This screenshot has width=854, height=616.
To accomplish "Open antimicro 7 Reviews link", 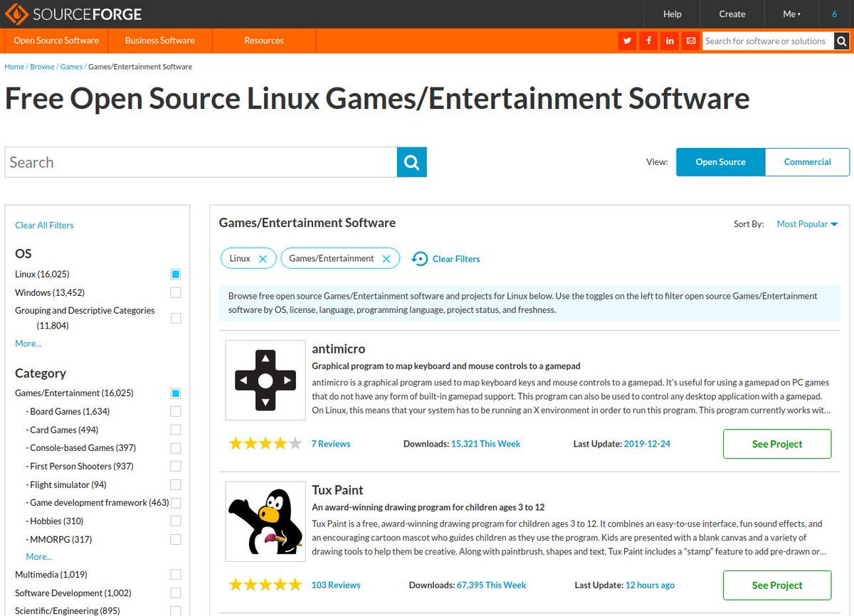I will (331, 444).
